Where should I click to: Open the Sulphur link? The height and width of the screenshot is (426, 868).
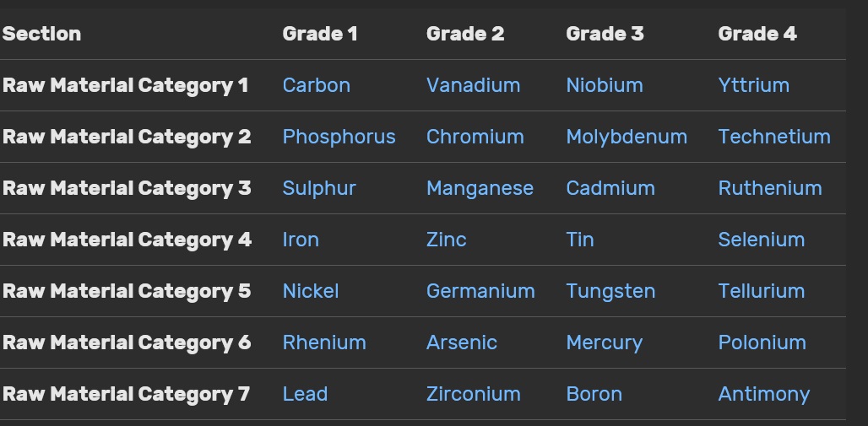point(319,188)
